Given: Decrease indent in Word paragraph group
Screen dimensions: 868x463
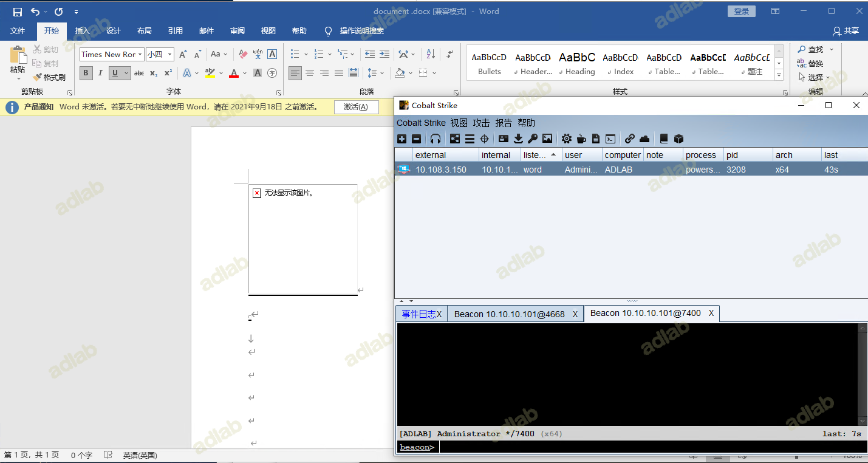Looking at the screenshot, I should (369, 54).
